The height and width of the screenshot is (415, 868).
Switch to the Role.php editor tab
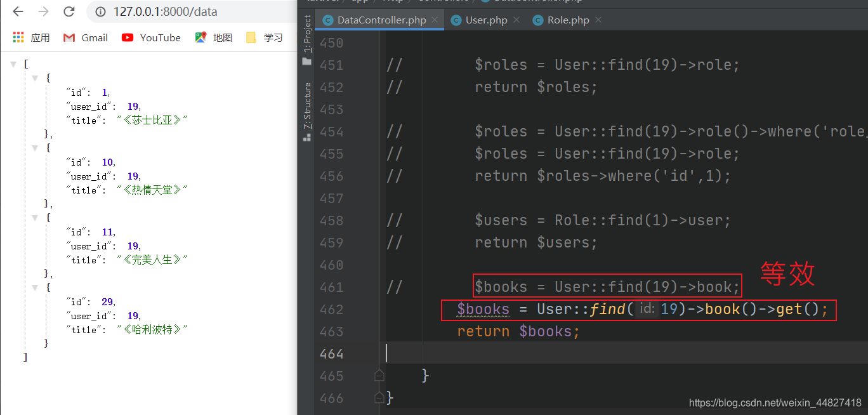click(568, 20)
